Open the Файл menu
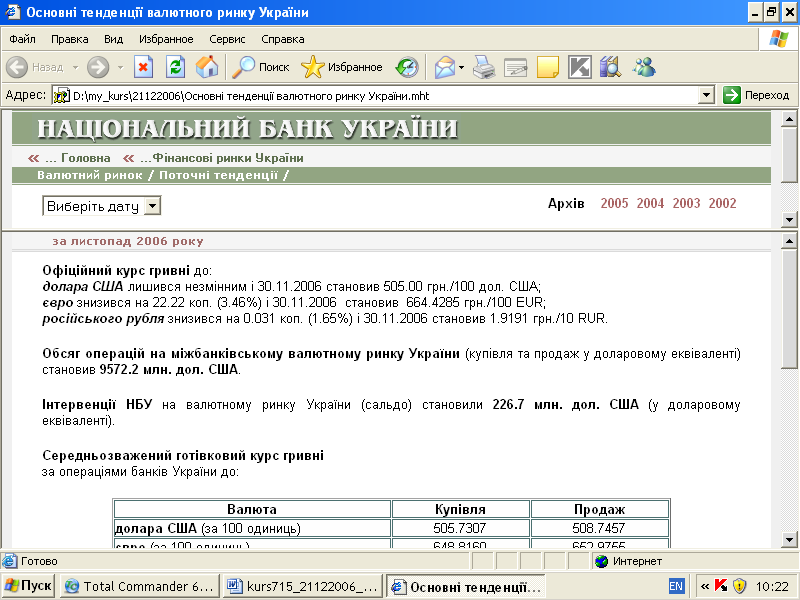 point(22,39)
